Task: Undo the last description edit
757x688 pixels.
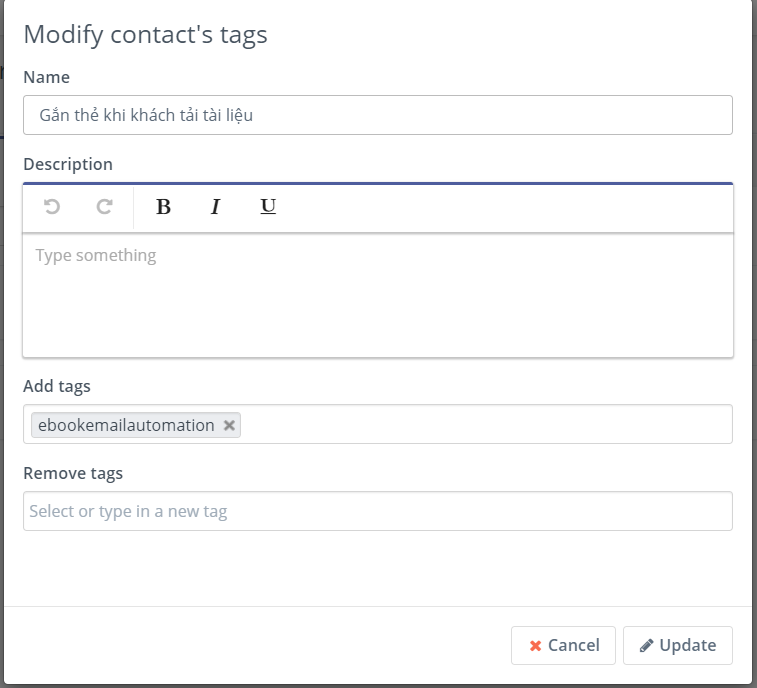Action: [52, 207]
